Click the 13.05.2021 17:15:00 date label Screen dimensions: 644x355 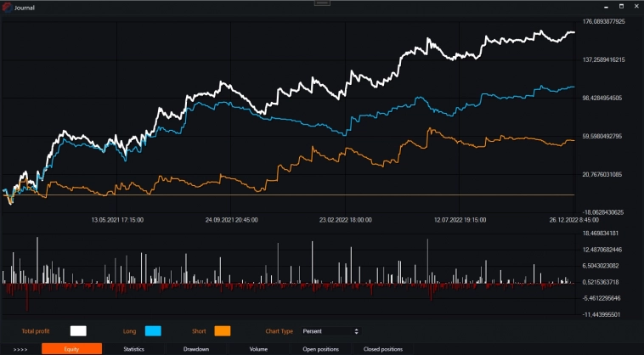(x=117, y=219)
